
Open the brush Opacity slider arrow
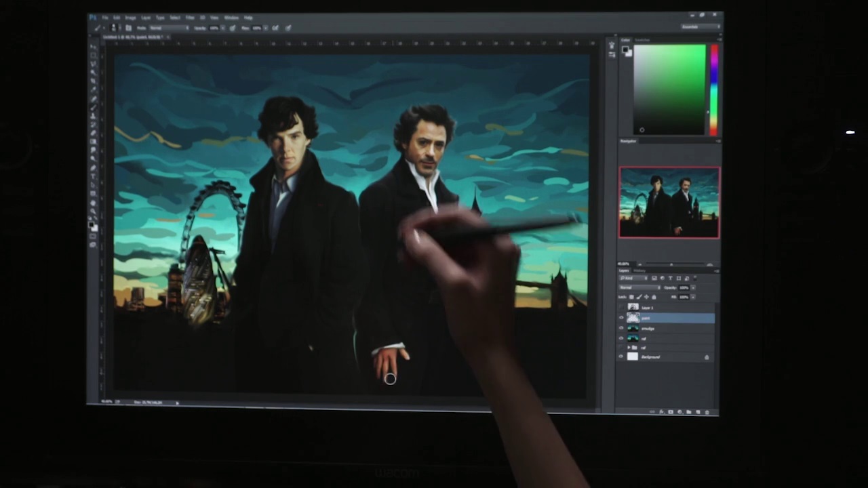[222, 28]
